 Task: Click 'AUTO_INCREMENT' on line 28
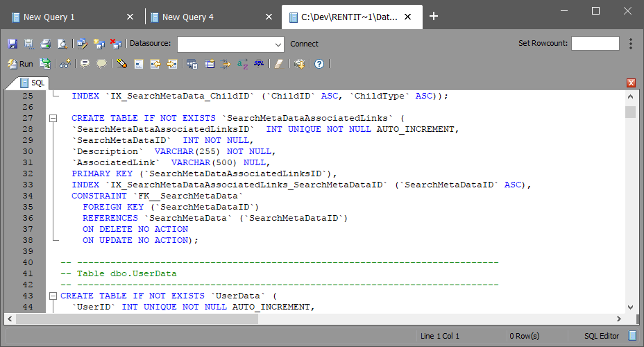click(x=415, y=129)
